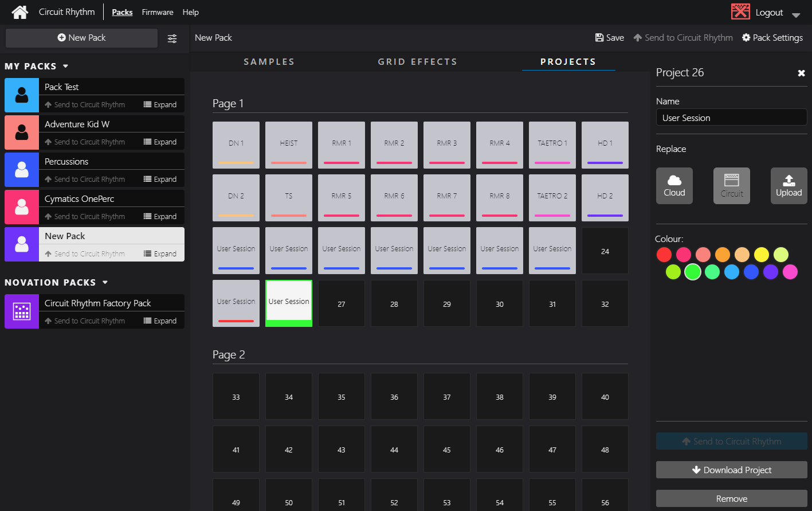Collapse the NOVATION PACKS section
Screen dimensions: 812x511
point(104,282)
